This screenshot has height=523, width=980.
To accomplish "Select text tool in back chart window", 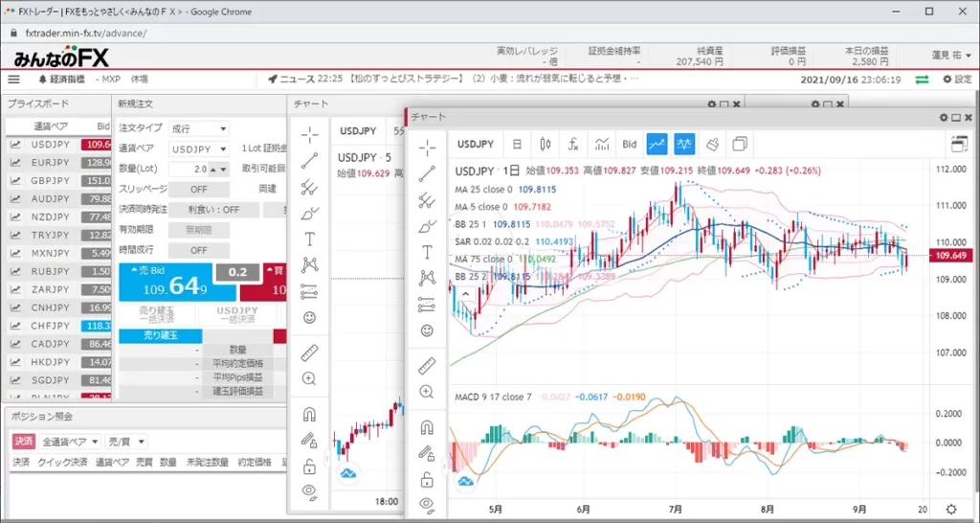I will [x=309, y=239].
